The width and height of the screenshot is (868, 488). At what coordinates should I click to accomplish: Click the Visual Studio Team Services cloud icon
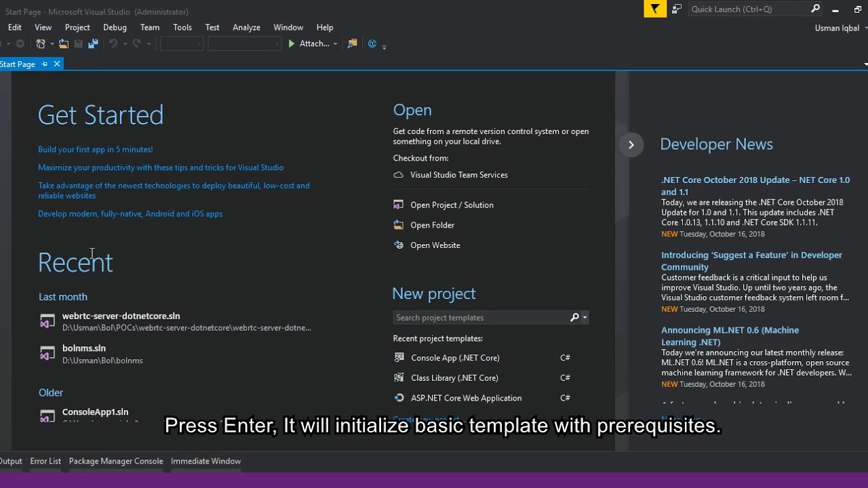point(399,175)
